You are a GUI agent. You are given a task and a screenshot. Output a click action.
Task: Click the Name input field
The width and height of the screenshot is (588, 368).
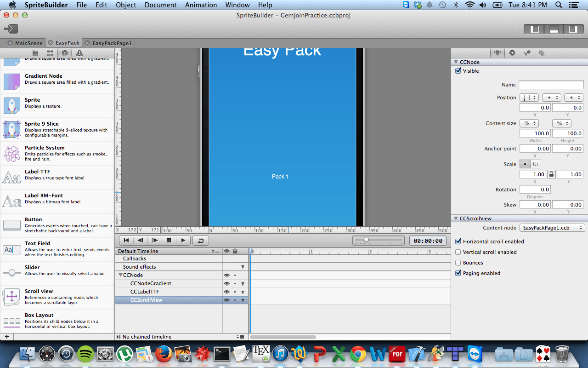click(x=551, y=85)
